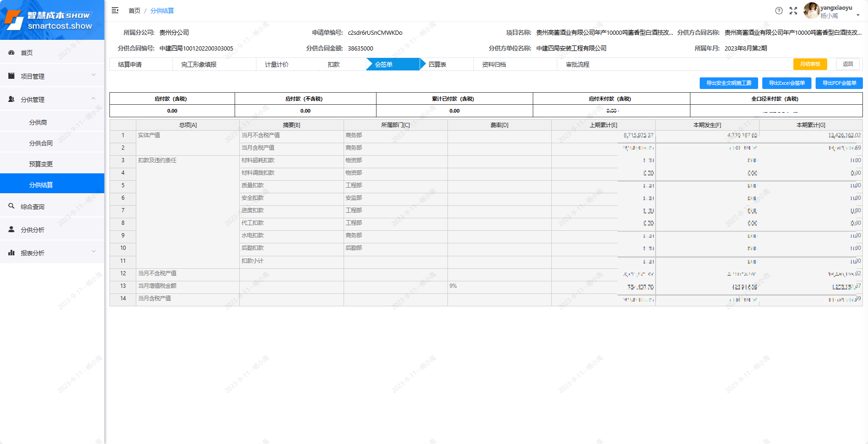This screenshot has height=444, width=868.
Task: Click the 综合查询 search icon
Action: 12,206
